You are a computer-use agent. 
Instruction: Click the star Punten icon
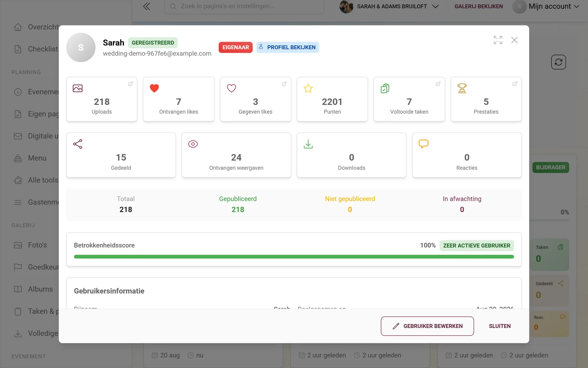(308, 88)
